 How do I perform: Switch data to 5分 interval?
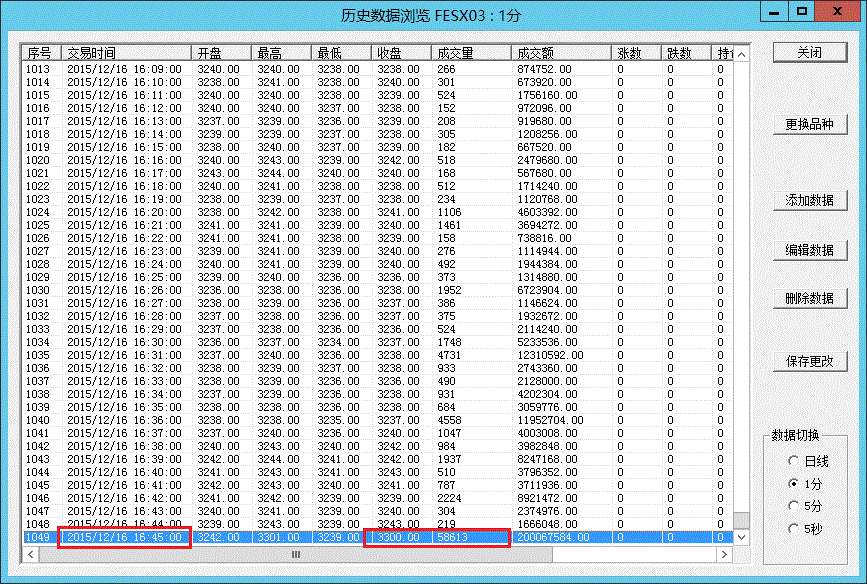coord(794,505)
